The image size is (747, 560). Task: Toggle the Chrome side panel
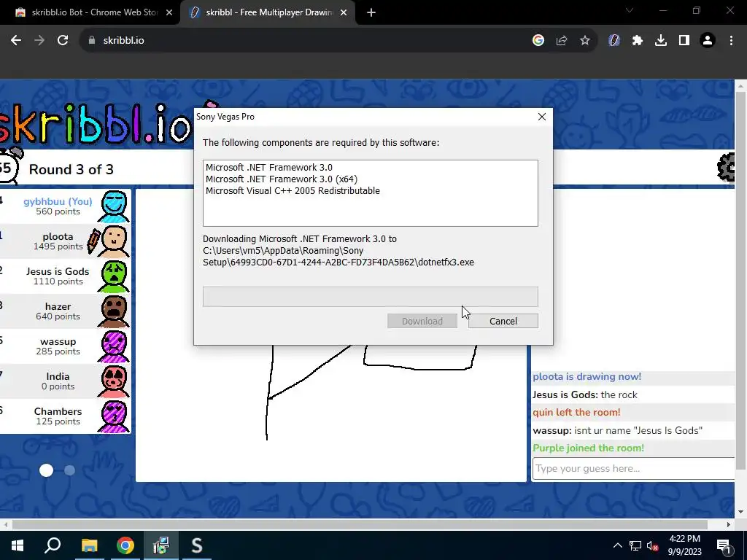pos(684,41)
